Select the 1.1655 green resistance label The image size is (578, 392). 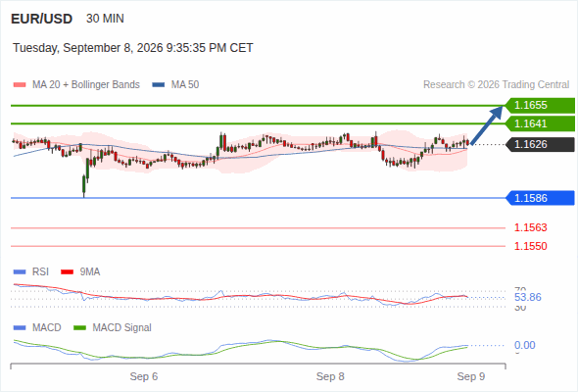(540, 106)
